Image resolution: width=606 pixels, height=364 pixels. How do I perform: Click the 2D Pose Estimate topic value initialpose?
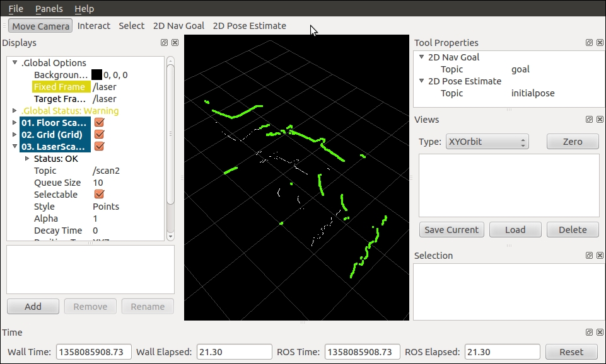[533, 93]
